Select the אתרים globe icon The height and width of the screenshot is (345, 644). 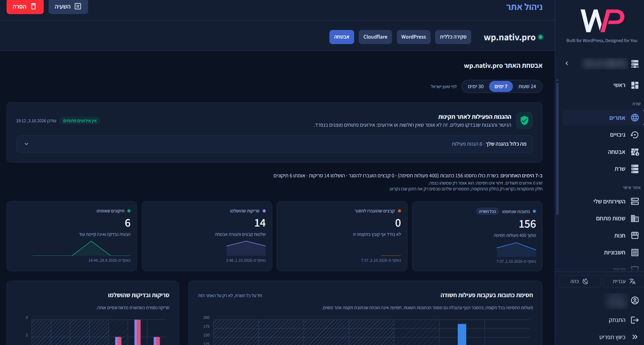635,118
